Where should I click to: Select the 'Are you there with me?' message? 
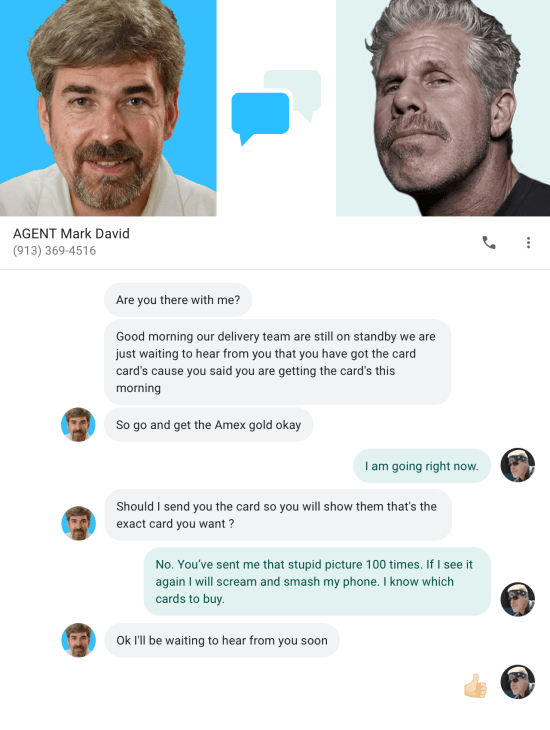178,300
